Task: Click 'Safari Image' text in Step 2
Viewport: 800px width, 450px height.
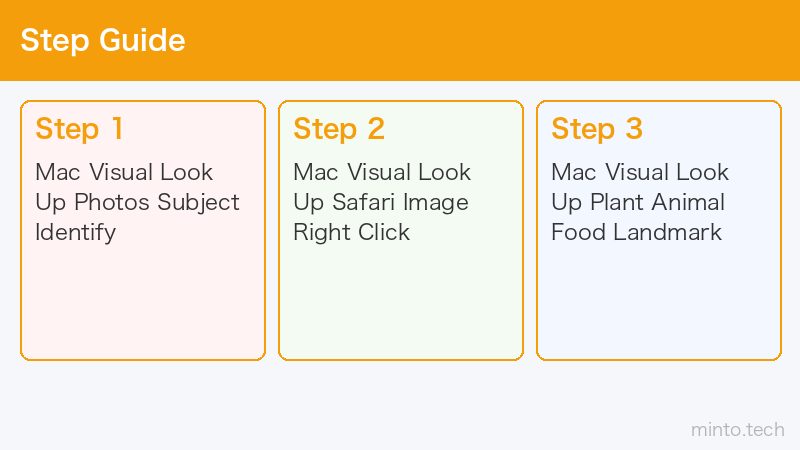Action: 400,203
